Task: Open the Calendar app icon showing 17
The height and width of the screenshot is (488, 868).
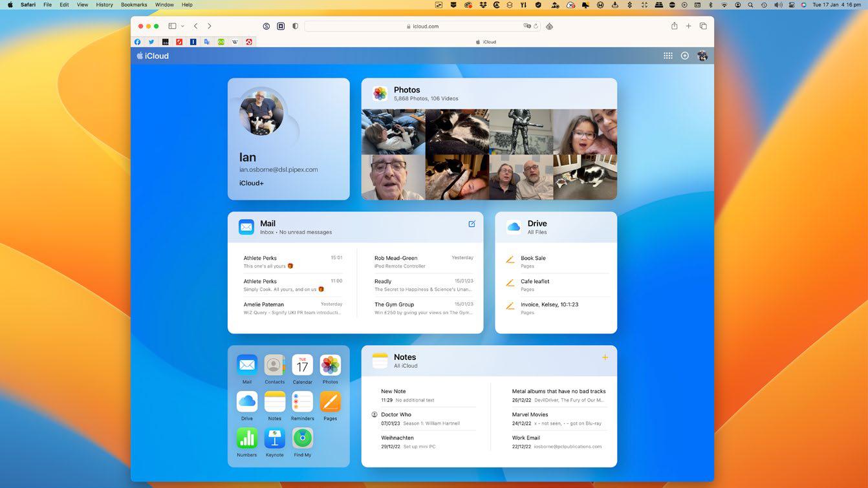Action: [302, 365]
